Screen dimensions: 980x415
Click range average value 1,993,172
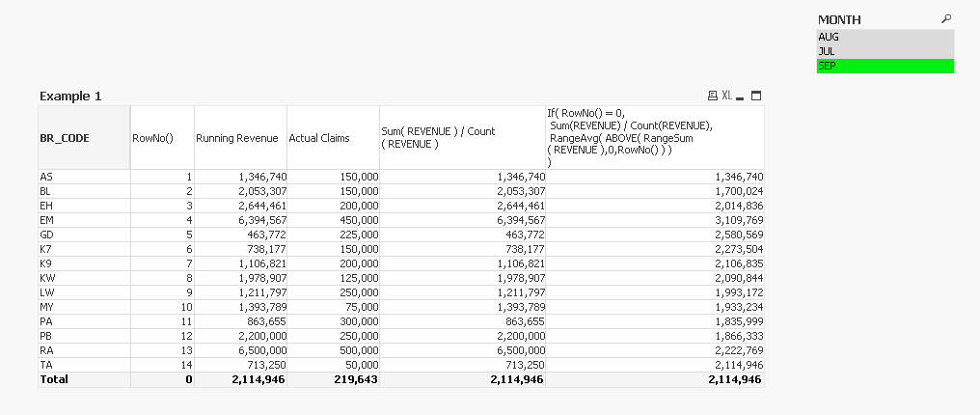(x=739, y=292)
